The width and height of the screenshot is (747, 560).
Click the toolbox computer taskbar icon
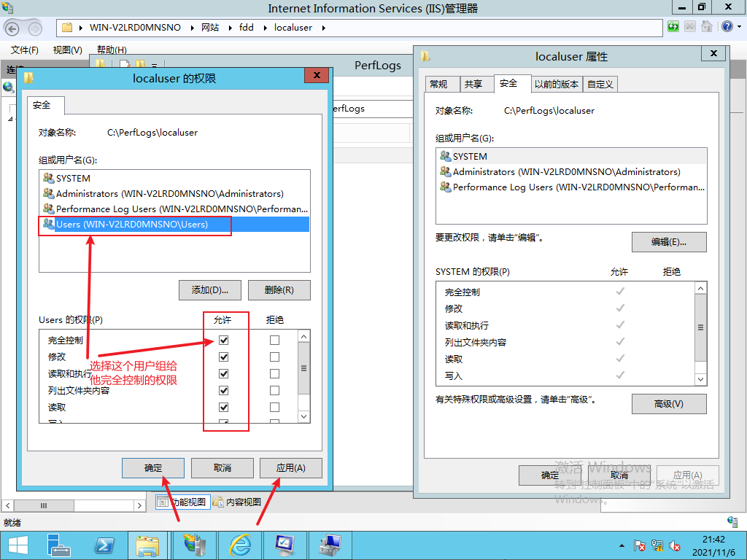coord(330,545)
